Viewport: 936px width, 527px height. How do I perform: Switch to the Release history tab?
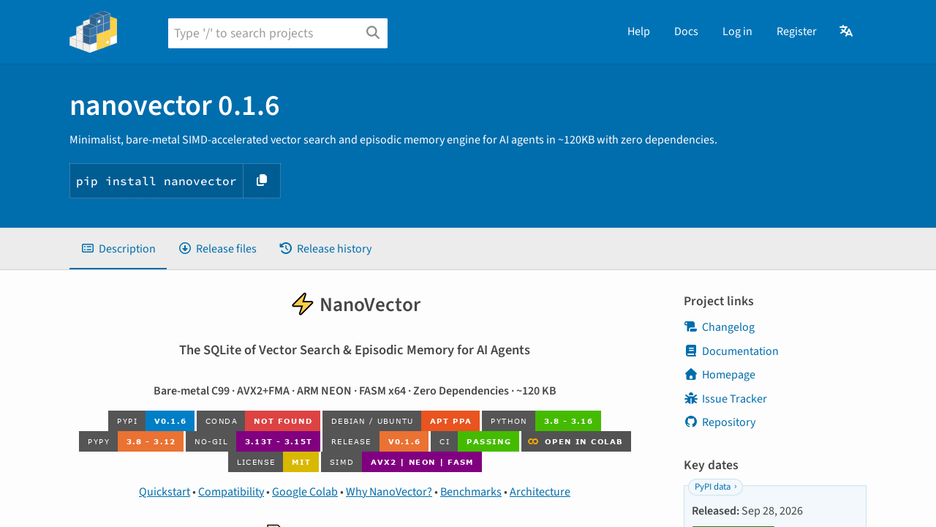coord(325,248)
